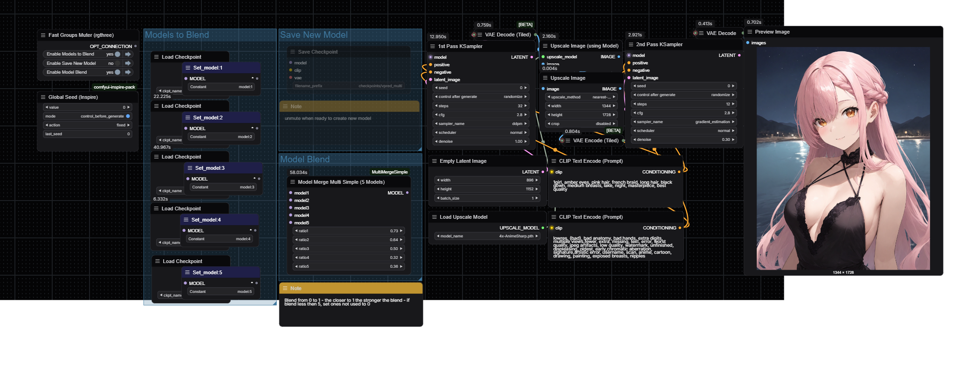Toggle the control_before_generate mode switch

point(128,116)
